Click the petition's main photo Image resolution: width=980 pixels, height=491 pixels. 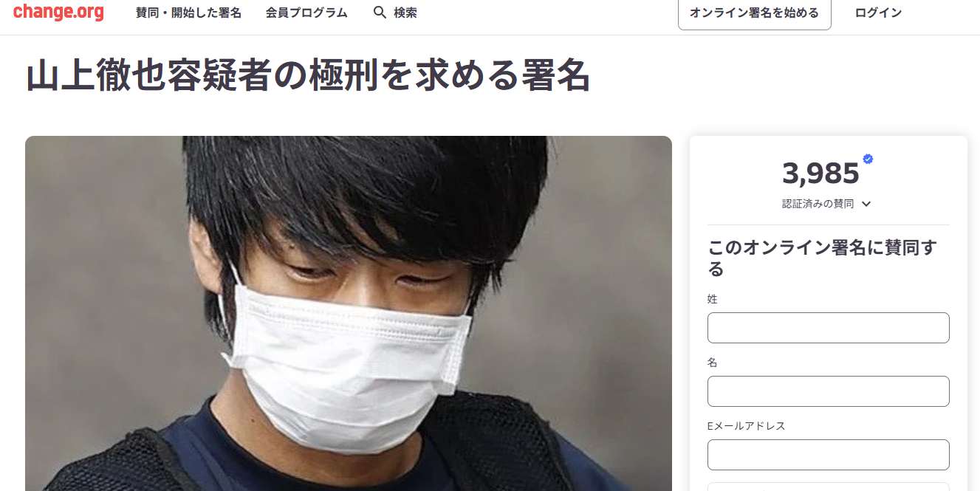pos(349,314)
